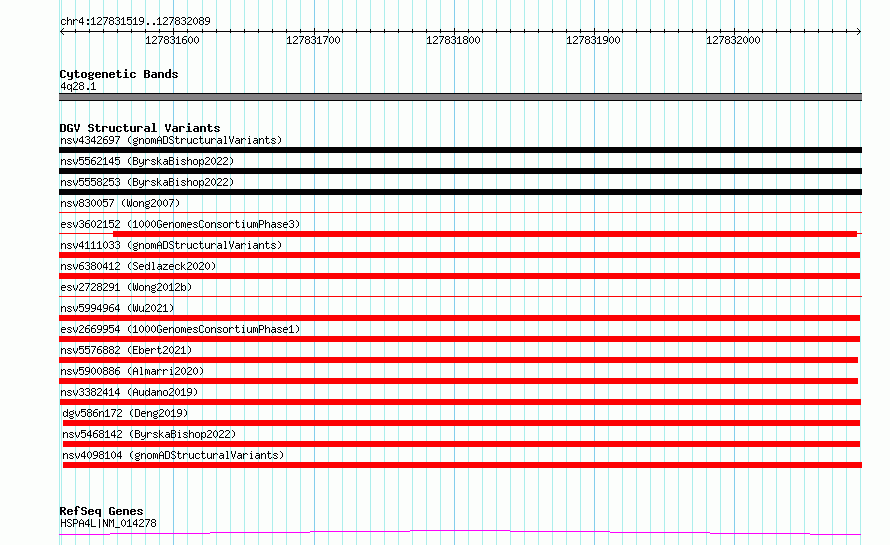Click the red bar under dgv586n172
Screen dimensions: 890x545
pos(461,423)
